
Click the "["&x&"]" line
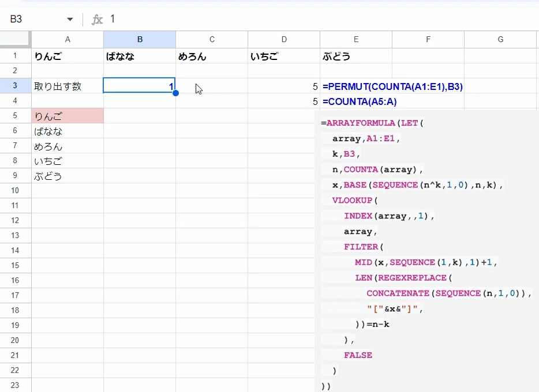click(395, 308)
